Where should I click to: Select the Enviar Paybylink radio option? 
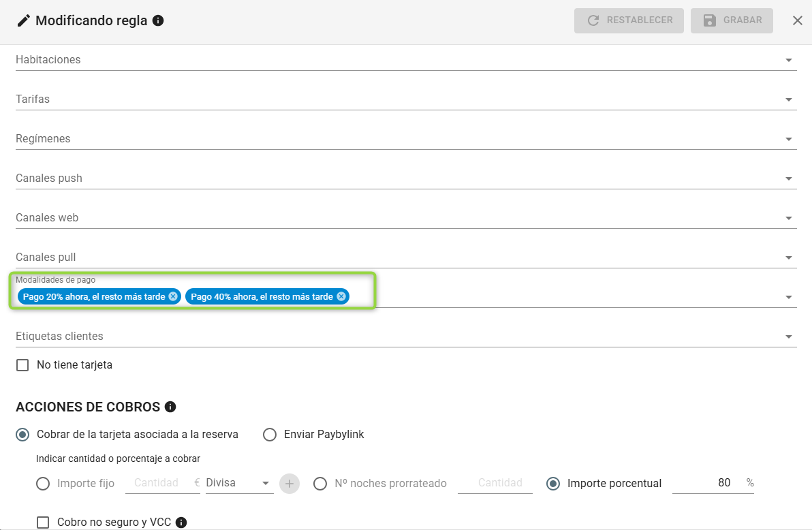(x=270, y=435)
